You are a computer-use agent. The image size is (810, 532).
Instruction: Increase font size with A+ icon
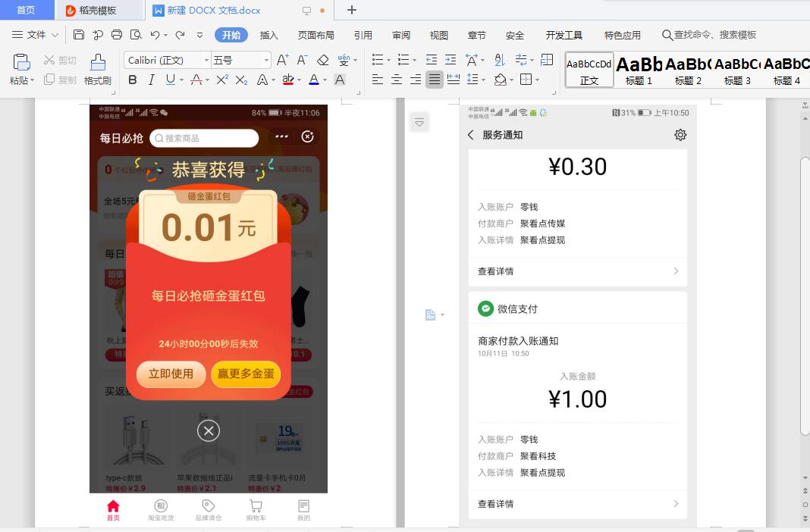pyautogui.click(x=283, y=60)
